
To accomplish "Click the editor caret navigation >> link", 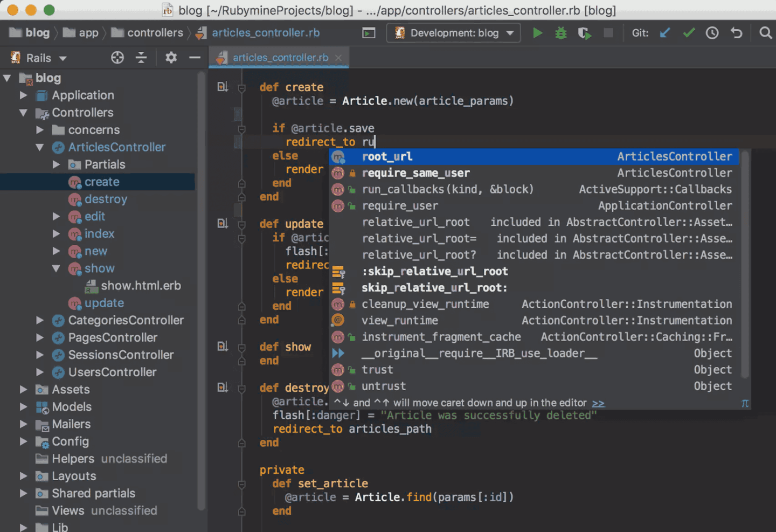I will pyautogui.click(x=598, y=403).
